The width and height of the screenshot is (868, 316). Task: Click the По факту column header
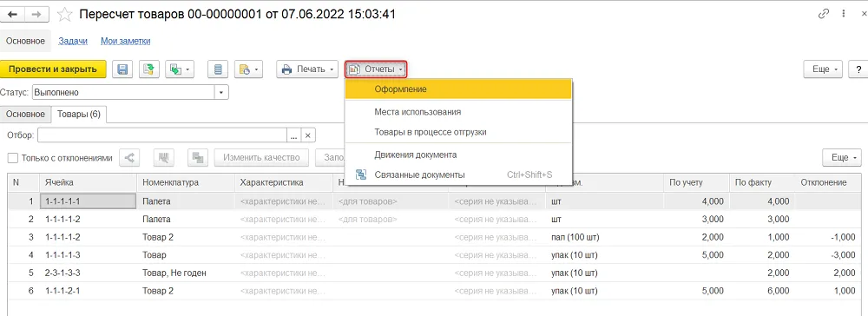coord(762,182)
